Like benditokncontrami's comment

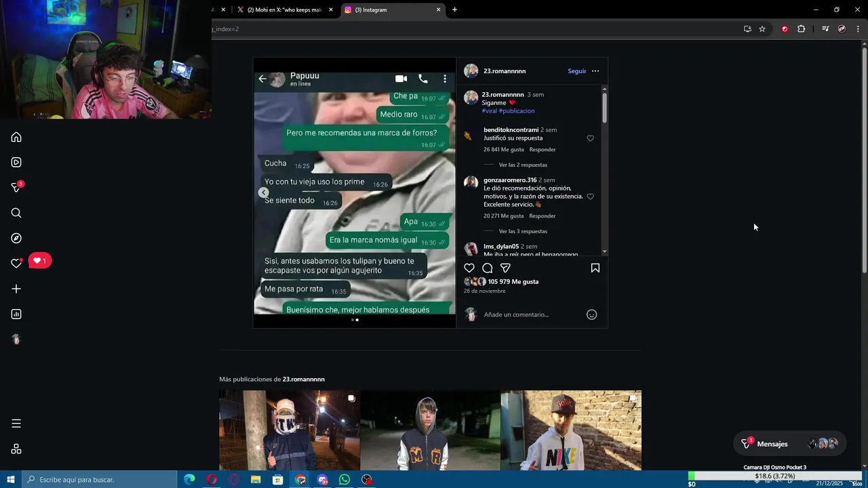pyautogui.click(x=590, y=138)
